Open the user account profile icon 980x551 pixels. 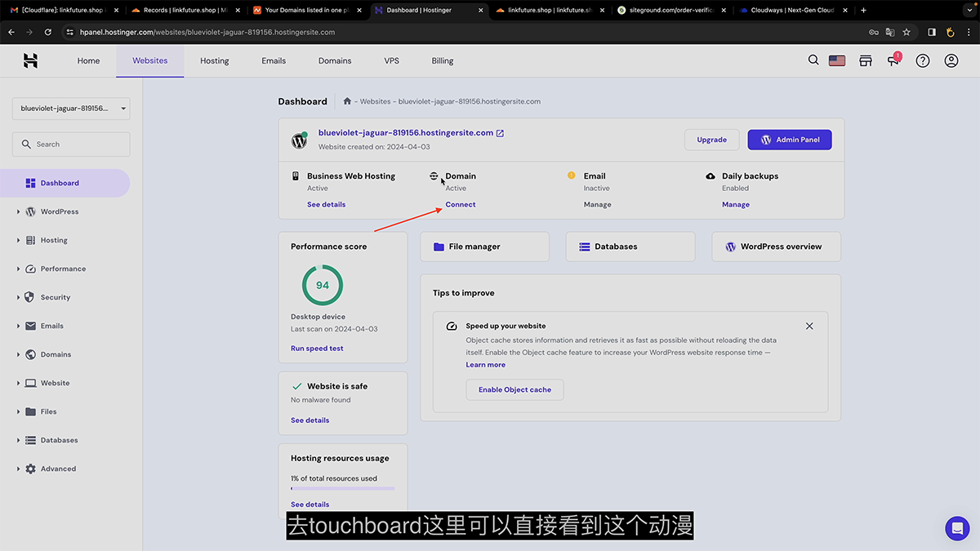click(951, 60)
